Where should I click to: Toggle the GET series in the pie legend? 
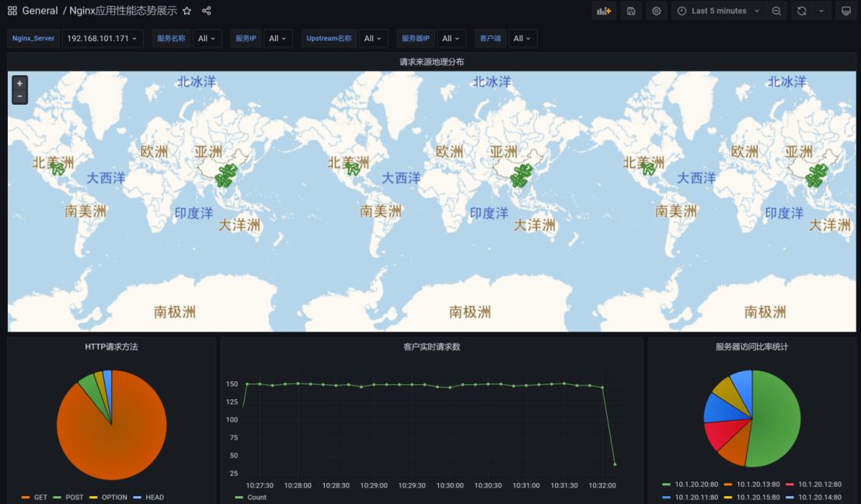[34, 498]
